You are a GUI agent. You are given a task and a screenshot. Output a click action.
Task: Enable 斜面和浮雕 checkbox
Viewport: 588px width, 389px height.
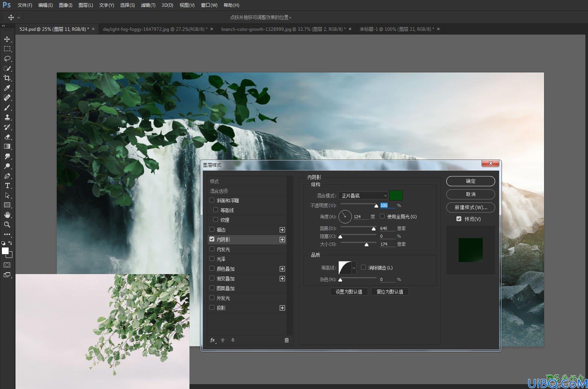point(212,200)
